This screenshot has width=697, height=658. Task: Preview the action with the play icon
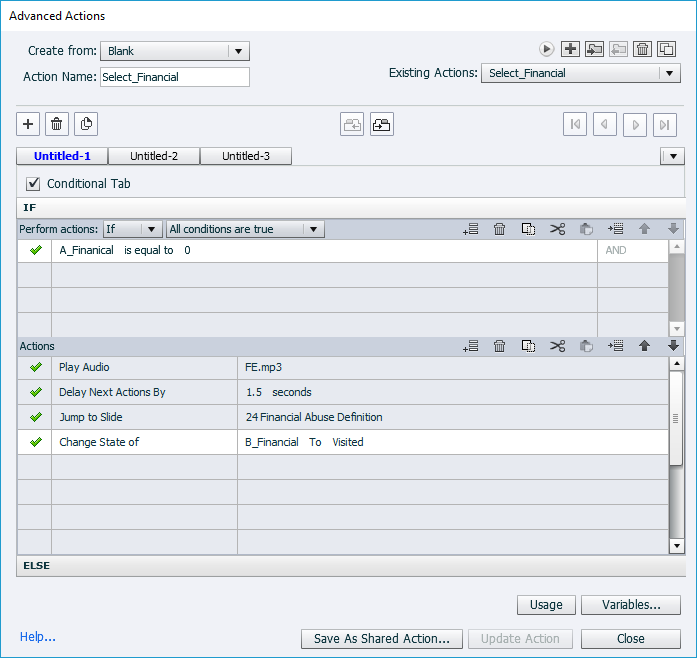(546, 49)
